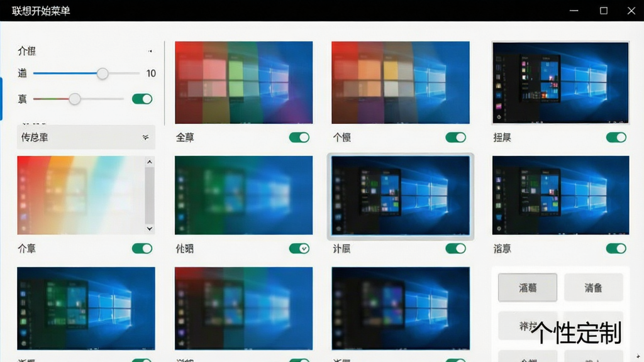
Task: Click the value 10 beside the 道 slider
Action: click(x=151, y=74)
